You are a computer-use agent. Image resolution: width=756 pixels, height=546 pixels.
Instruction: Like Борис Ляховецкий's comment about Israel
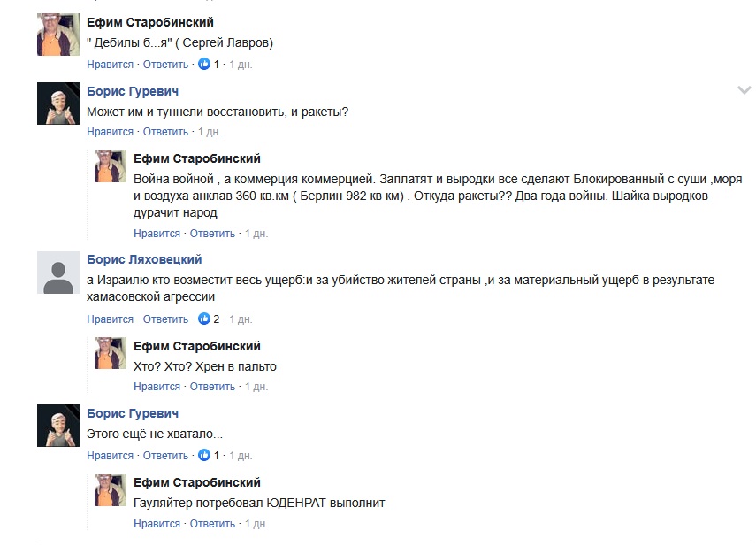(110, 319)
